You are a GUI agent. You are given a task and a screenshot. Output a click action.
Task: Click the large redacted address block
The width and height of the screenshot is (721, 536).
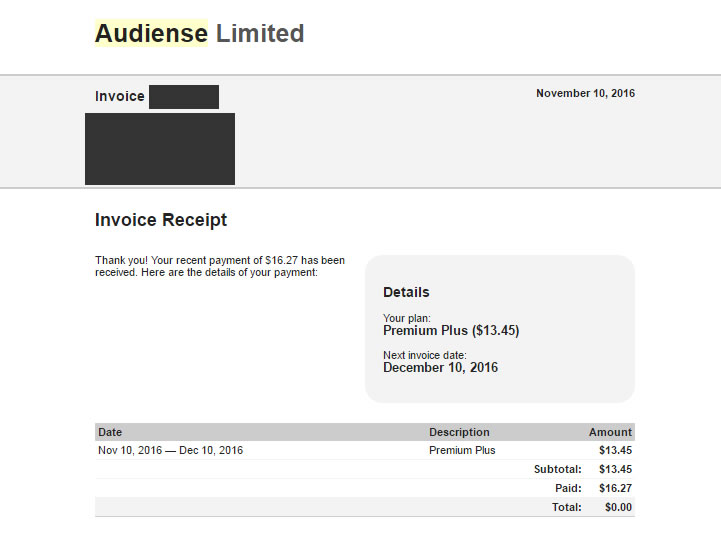point(160,149)
